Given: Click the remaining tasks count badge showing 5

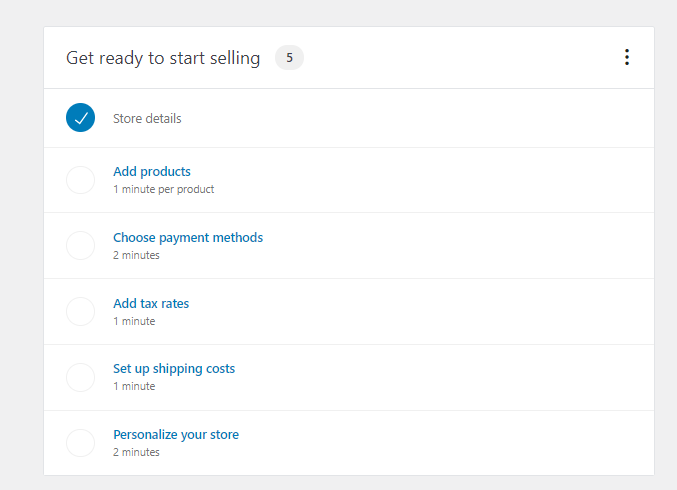Looking at the screenshot, I should [289, 58].
